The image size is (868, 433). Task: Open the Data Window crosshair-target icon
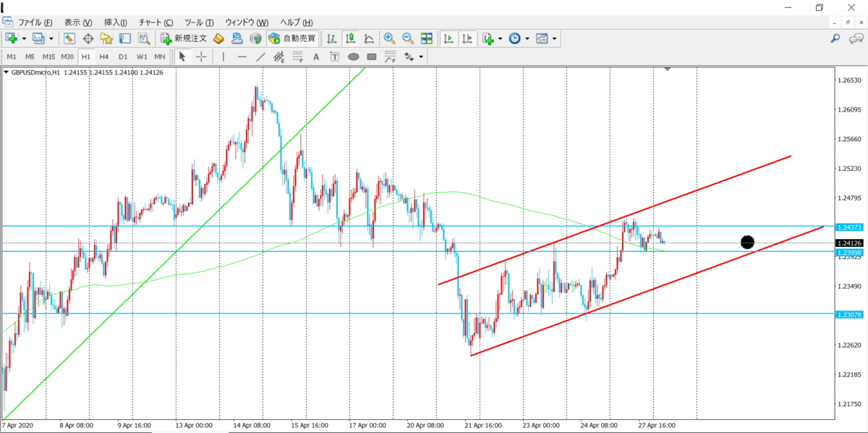[88, 38]
